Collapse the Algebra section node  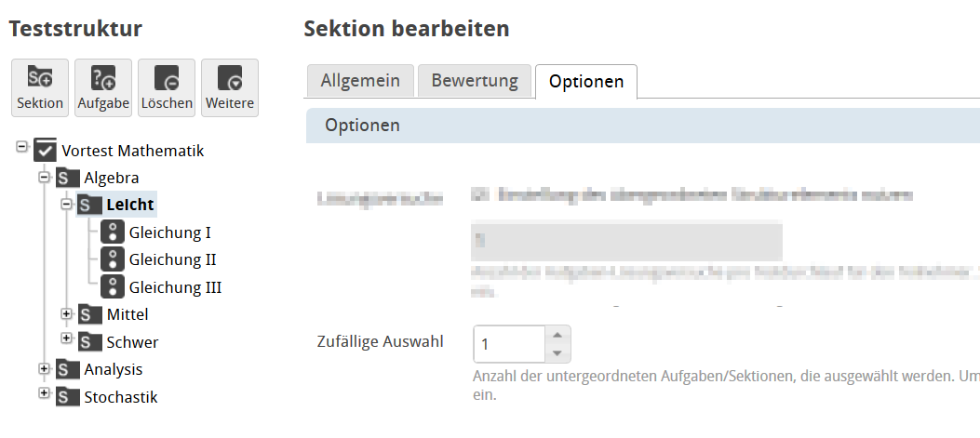pyautogui.click(x=44, y=177)
